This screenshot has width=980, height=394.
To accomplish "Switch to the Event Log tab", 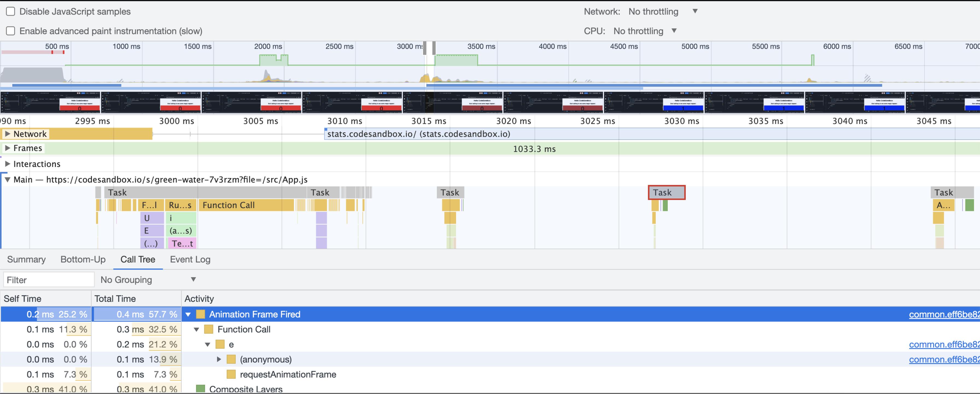I will tap(190, 259).
